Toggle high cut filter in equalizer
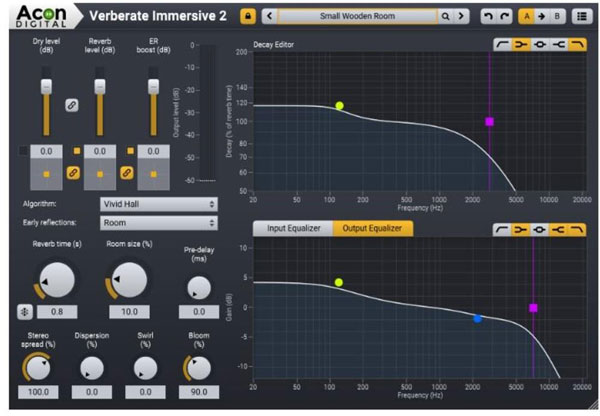 [577, 229]
